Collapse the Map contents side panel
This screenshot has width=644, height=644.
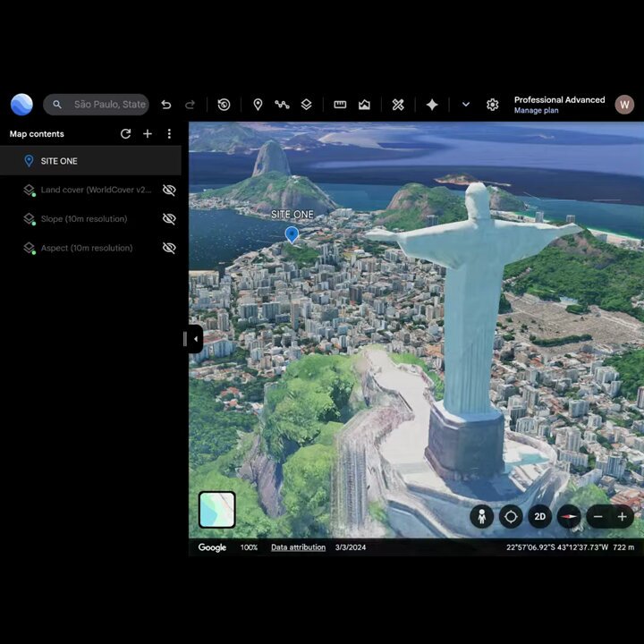tap(196, 339)
